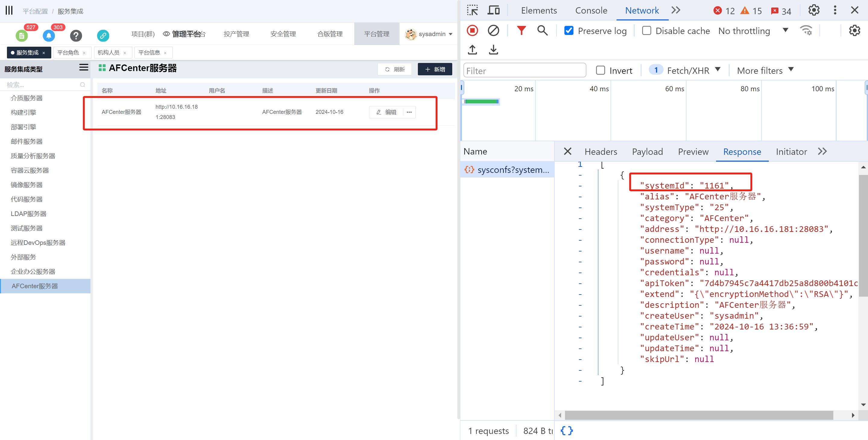The width and height of the screenshot is (868, 440).
Task: Click the stop recording network log icon
Action: pyautogui.click(x=472, y=31)
